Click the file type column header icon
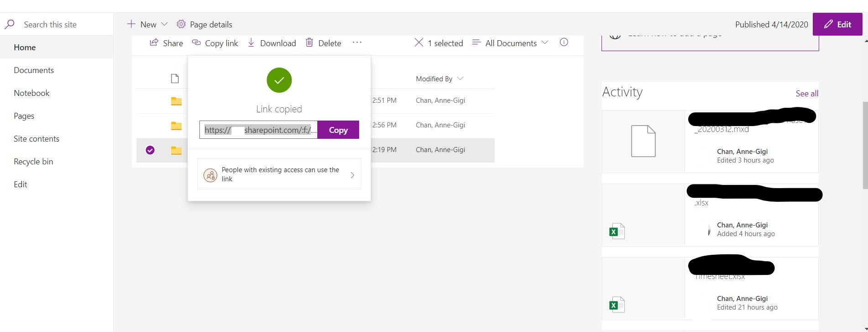 tap(175, 79)
